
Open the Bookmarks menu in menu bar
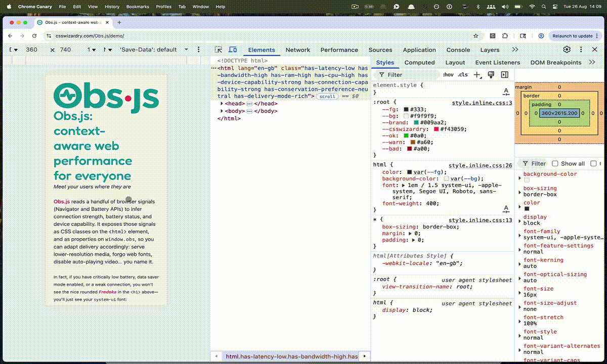tap(138, 7)
